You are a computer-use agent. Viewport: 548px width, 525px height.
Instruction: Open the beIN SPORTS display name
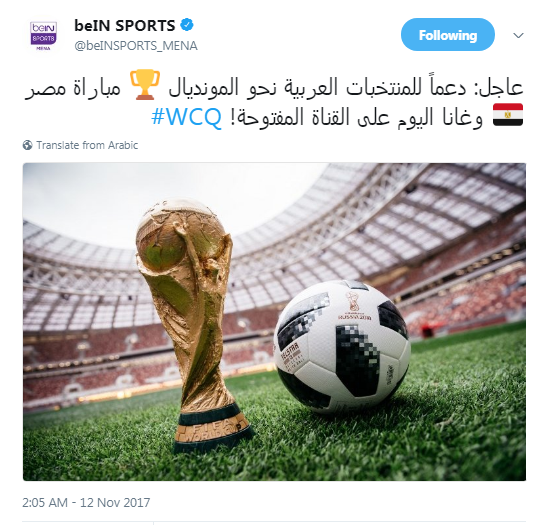click(x=125, y=26)
